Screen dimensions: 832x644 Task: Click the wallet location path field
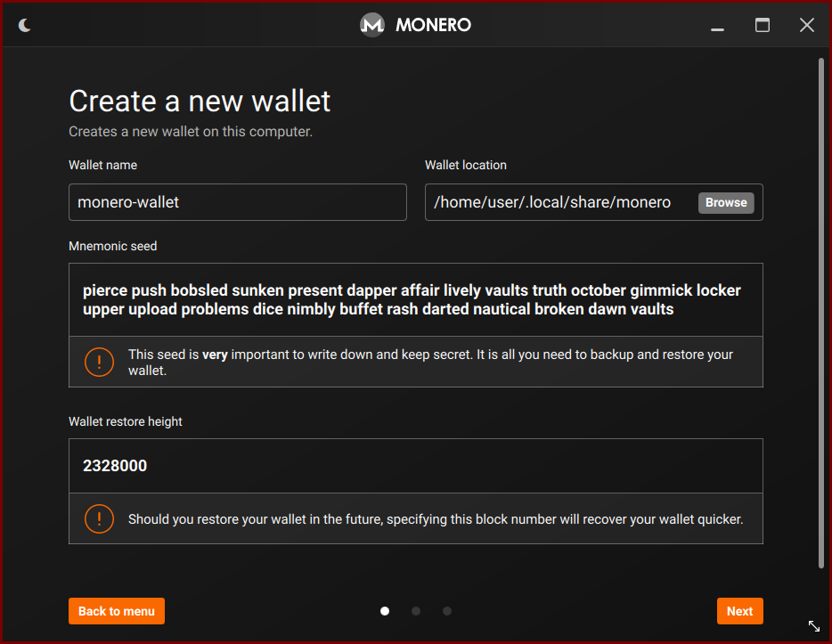[561, 202]
